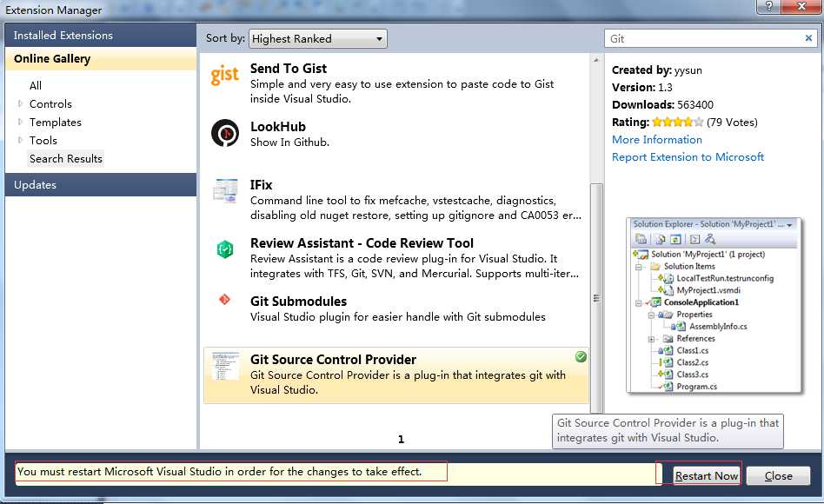Image resolution: width=824 pixels, height=504 pixels.
Task: Click the Git Submodules red diamond icon
Action: tap(224, 300)
